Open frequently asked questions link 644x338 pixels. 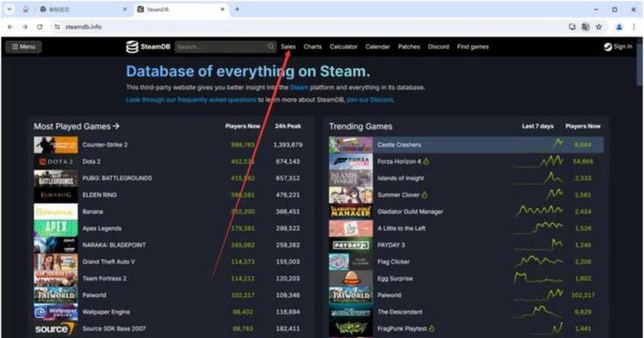pos(191,99)
